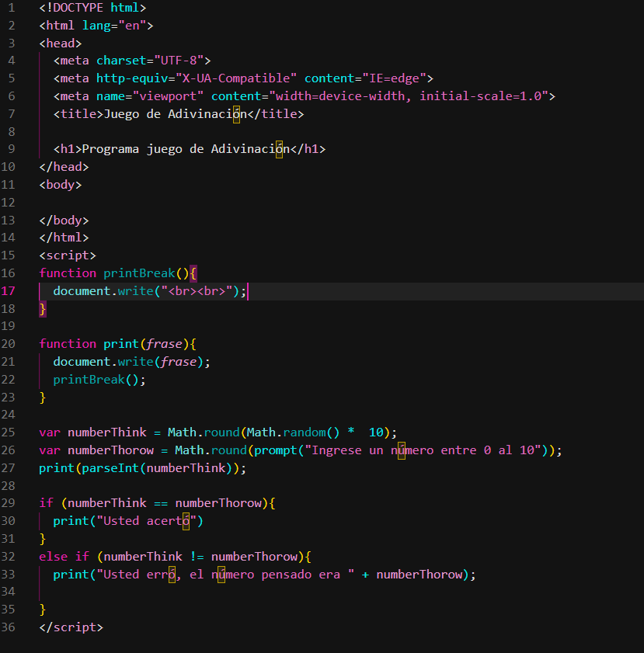
Task: Click line number 25 in the gutter
Action: [8, 432]
